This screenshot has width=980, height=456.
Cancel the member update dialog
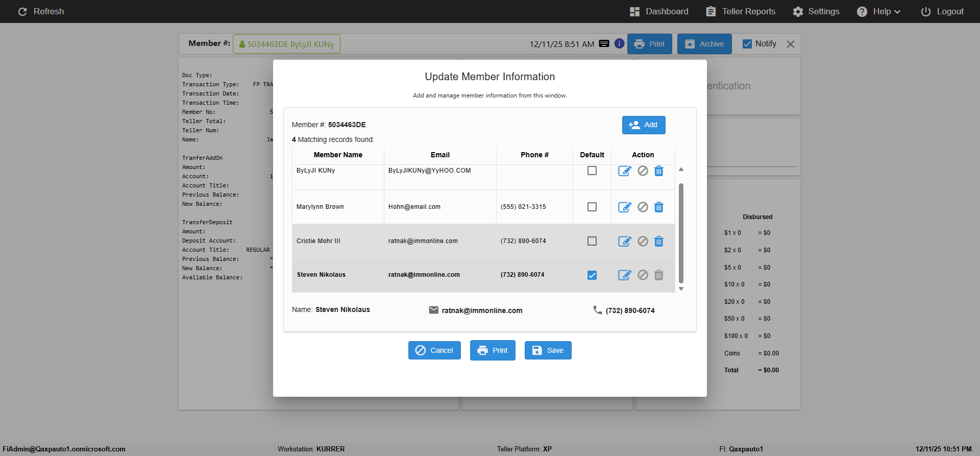(434, 350)
